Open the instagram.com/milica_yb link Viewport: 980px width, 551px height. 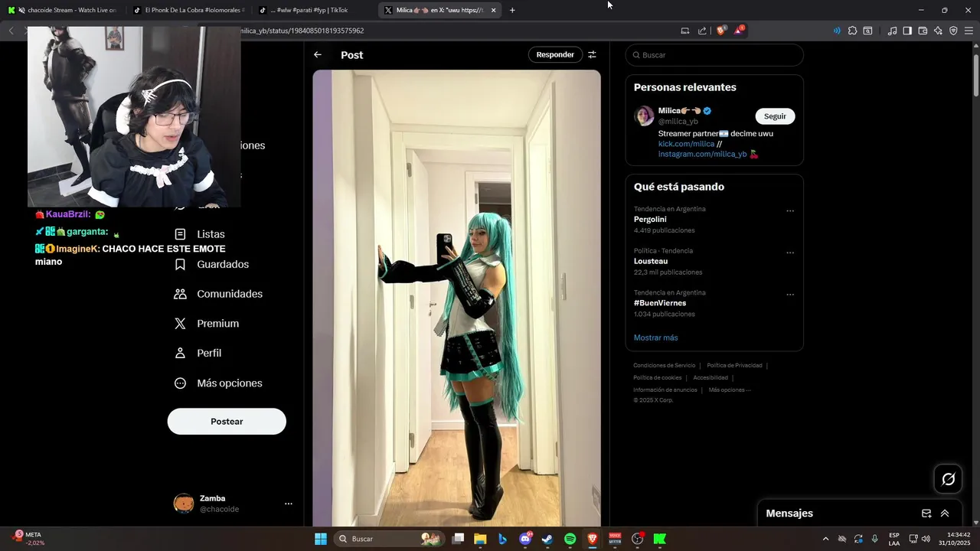[x=702, y=154]
